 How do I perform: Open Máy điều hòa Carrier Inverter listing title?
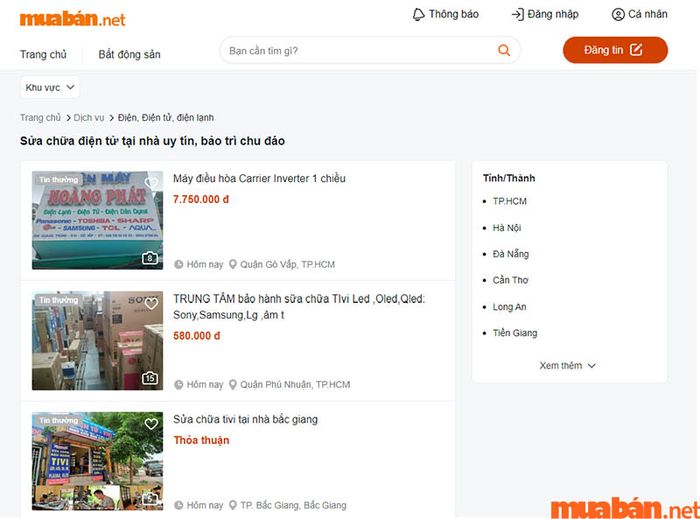(259, 179)
